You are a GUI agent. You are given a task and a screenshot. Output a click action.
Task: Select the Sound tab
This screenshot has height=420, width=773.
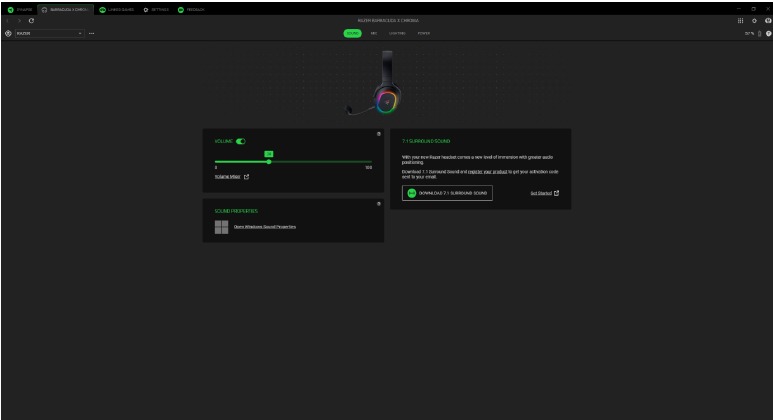click(x=352, y=34)
